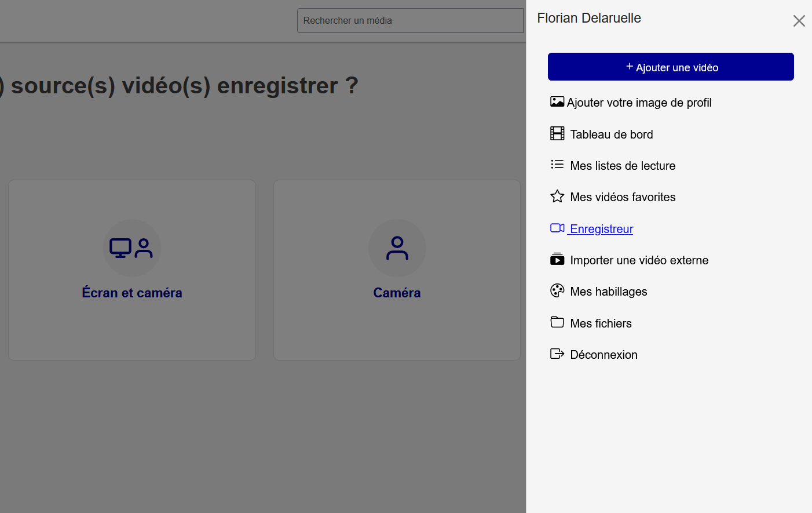Click the star icon for "Mes vidéos favorites"
812x513 pixels.
[557, 197]
